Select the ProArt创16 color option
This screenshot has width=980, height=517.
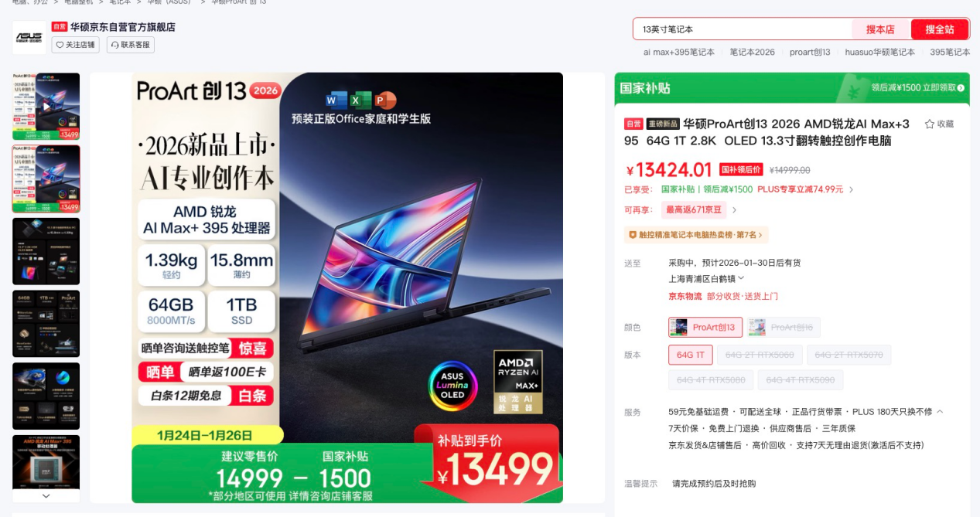784,328
